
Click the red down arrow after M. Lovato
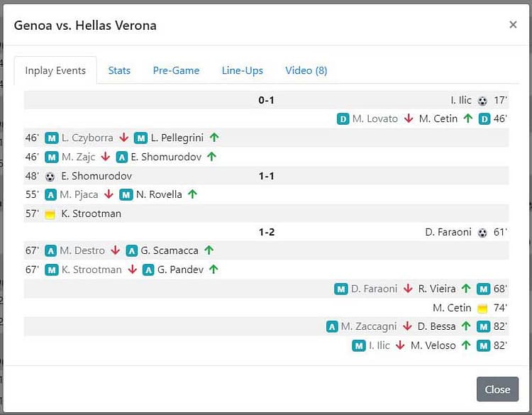(x=409, y=118)
